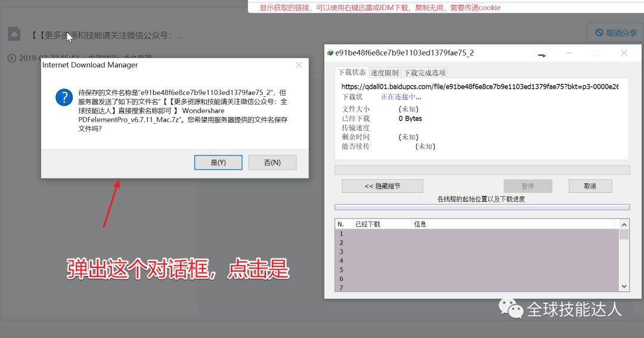Click the thread list scrollbar thumb
Screen dimensions: 644x338
pyautogui.click(x=624, y=234)
